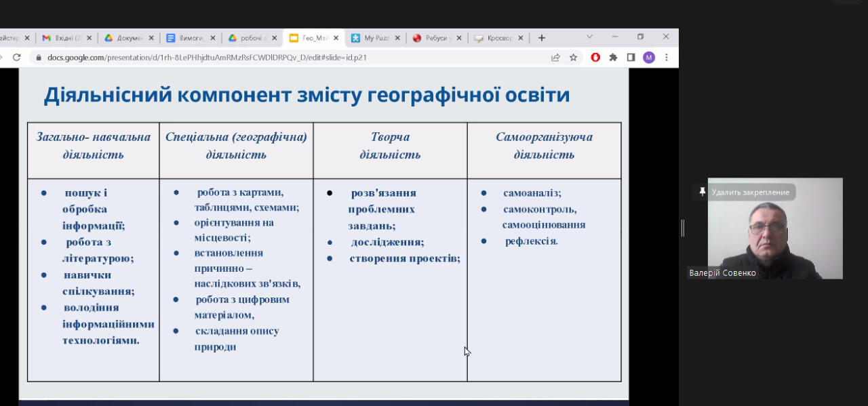
Task: Click the bullet складання опису природи
Action: click(237, 338)
